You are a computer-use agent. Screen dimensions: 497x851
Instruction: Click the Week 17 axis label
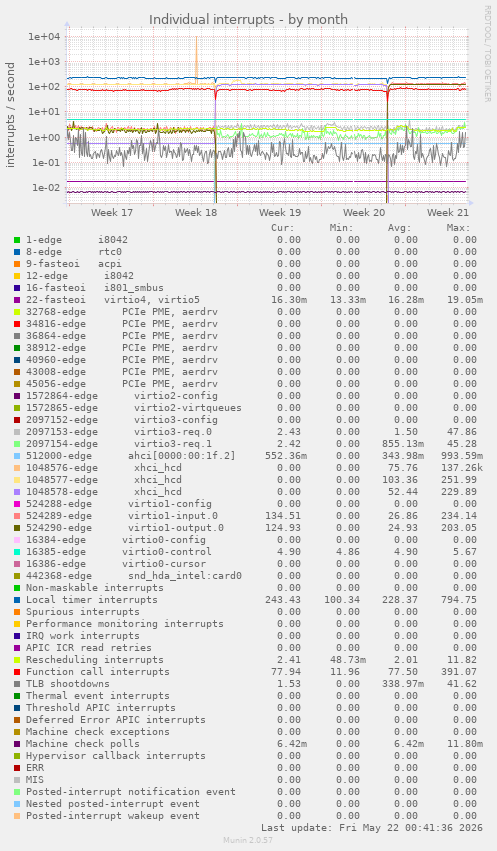click(112, 212)
